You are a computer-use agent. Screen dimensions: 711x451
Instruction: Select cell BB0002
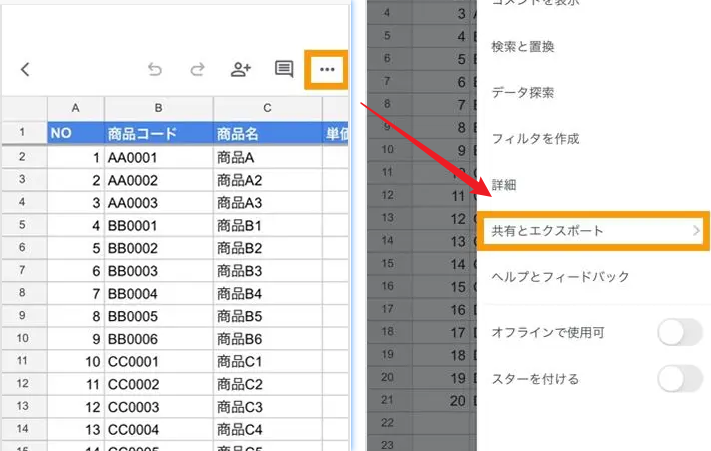coord(159,248)
